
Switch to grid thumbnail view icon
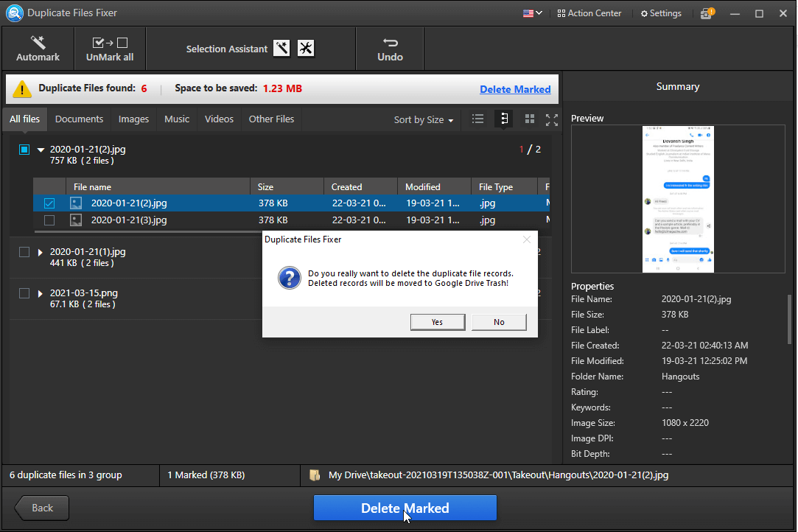(x=529, y=119)
